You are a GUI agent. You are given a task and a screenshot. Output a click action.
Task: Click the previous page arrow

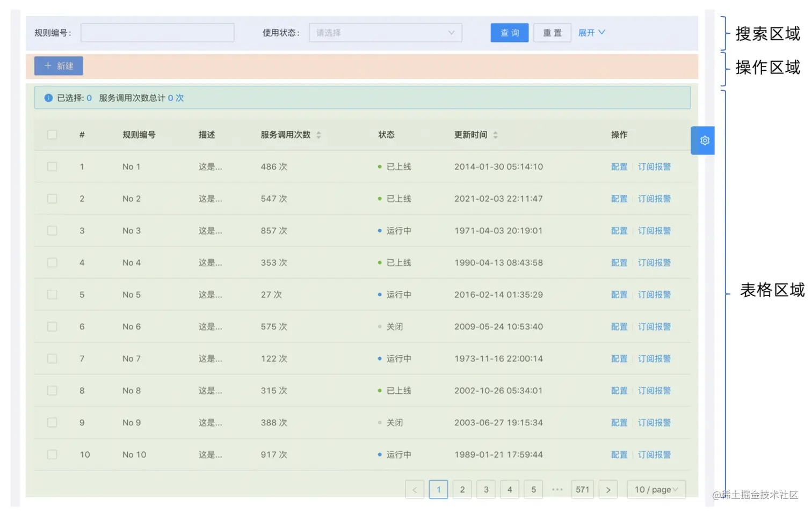point(415,489)
